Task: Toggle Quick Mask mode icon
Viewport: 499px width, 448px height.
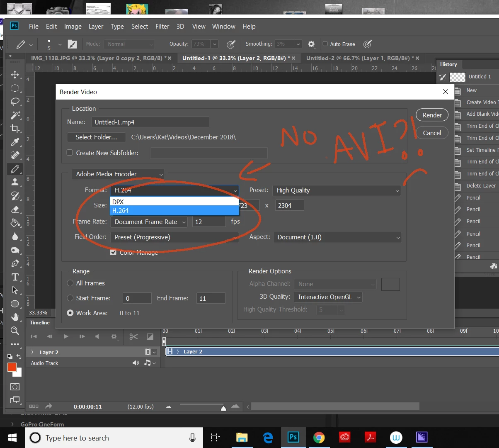Action: 15,387
